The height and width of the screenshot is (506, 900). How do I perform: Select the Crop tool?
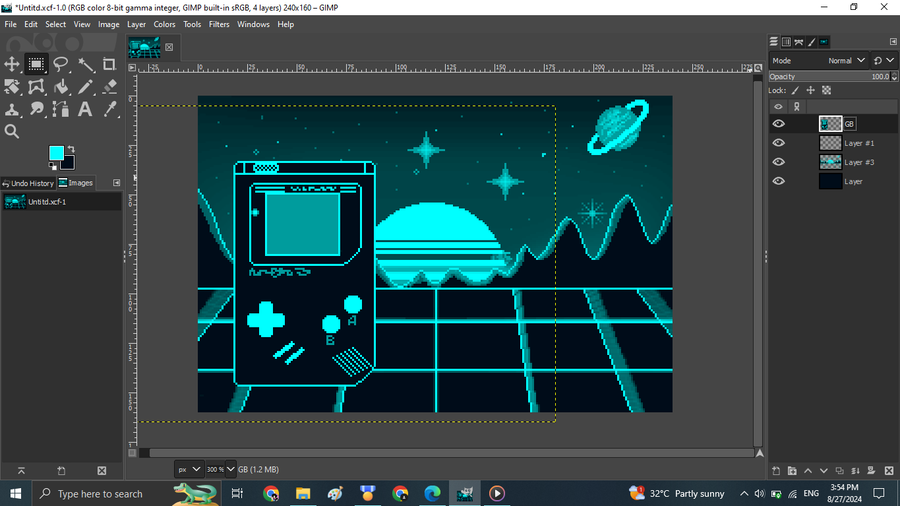point(109,64)
